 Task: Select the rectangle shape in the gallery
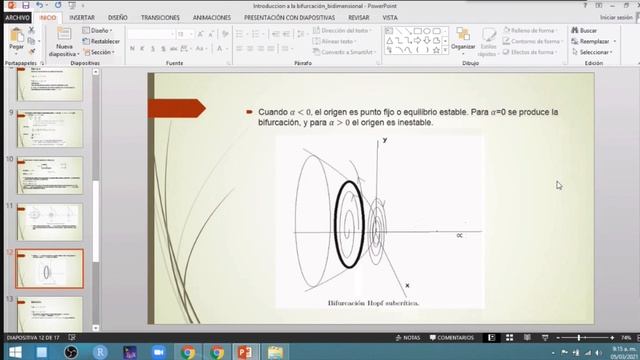418,31
